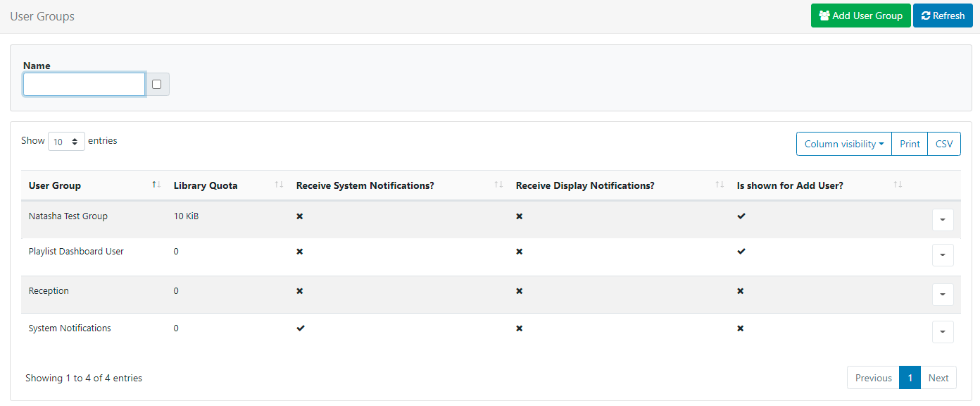Image resolution: width=980 pixels, height=406 pixels.
Task: Sort by User Group column arrows
Action: [x=156, y=185]
